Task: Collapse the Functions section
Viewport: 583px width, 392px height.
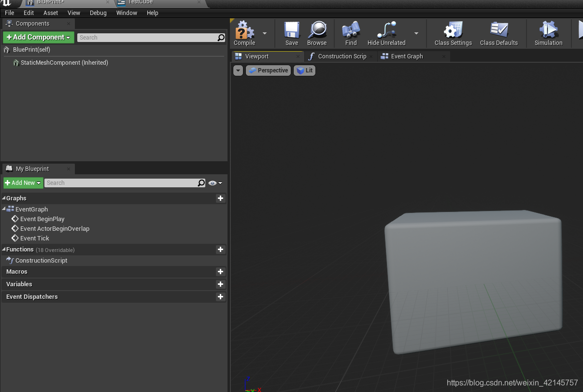Action: click(4, 250)
